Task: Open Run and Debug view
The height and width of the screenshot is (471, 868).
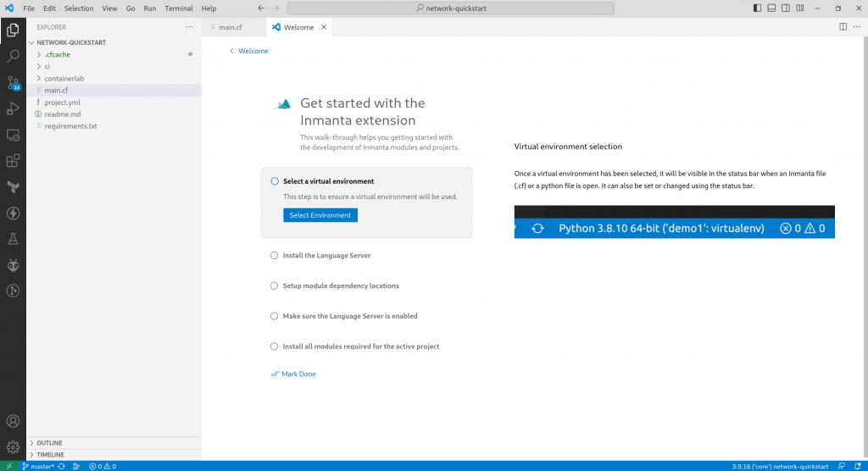Action: tap(13, 108)
